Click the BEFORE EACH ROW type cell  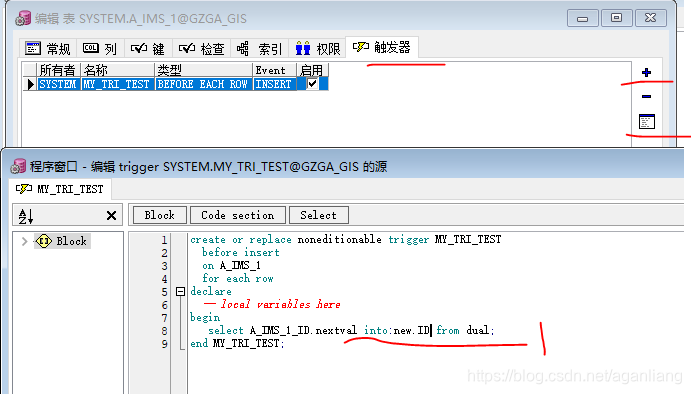click(x=204, y=84)
